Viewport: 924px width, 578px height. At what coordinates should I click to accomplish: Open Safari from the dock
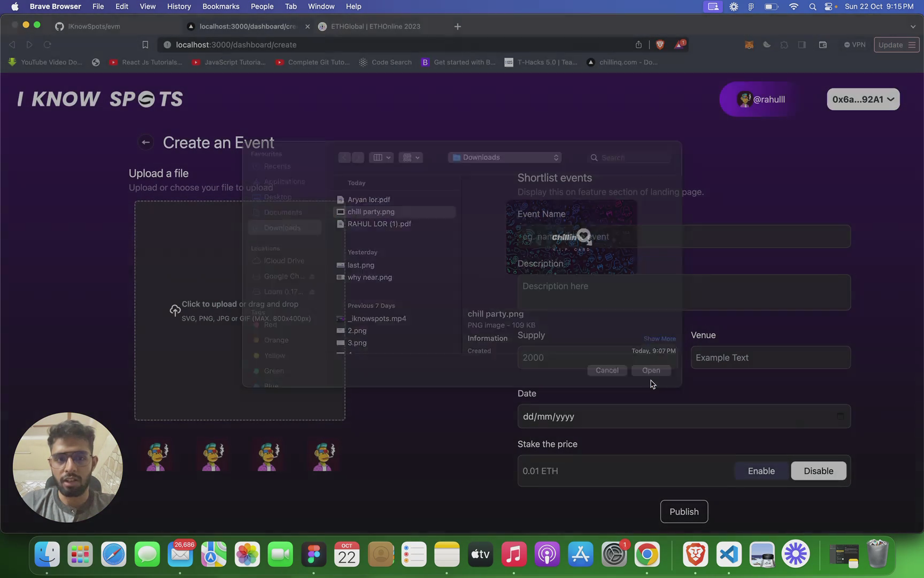tap(114, 554)
